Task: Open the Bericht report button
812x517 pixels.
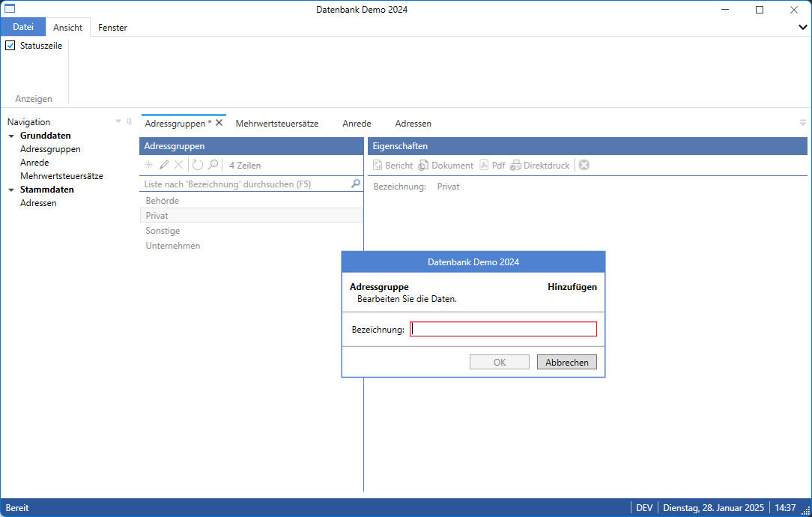Action: pyautogui.click(x=393, y=165)
